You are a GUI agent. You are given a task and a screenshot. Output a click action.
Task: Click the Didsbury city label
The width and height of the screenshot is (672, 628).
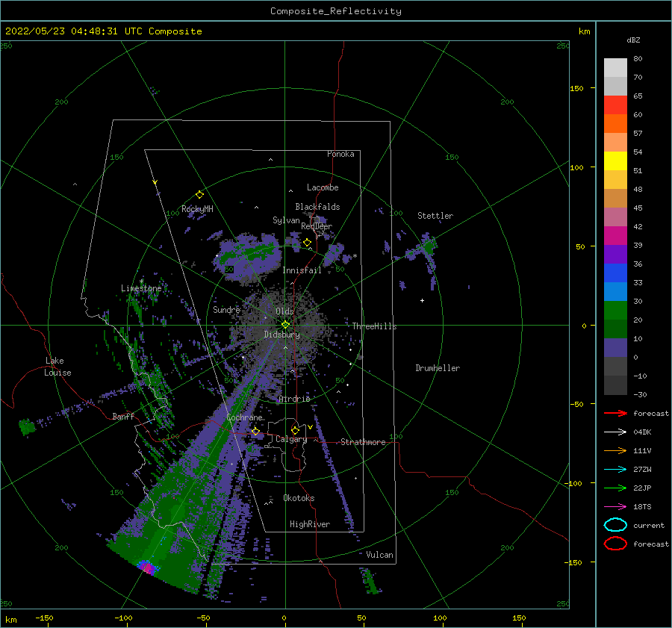281,335
